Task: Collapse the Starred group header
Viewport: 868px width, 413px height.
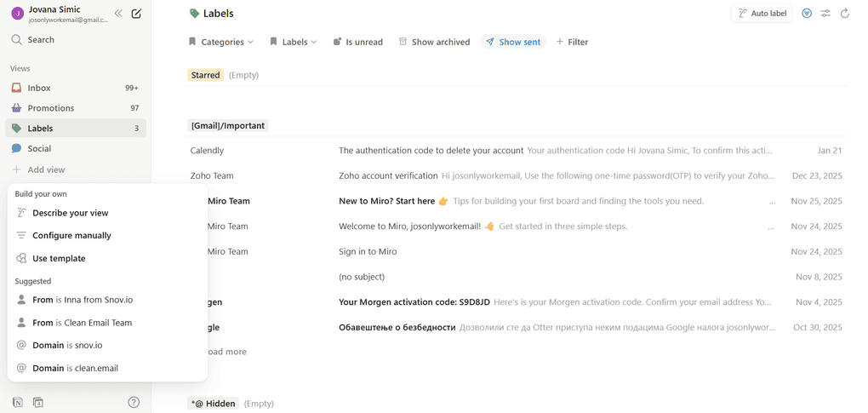Action: click(205, 75)
